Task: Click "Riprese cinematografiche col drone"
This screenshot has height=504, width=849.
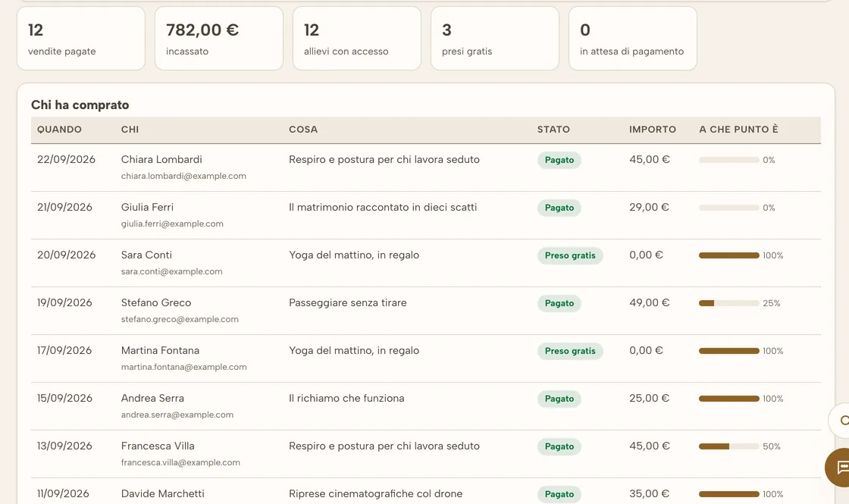Action: 376,493
